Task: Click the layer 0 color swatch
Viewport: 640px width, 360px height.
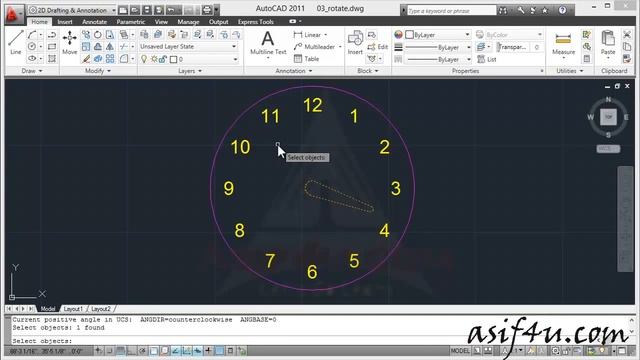Action: click(x=173, y=60)
